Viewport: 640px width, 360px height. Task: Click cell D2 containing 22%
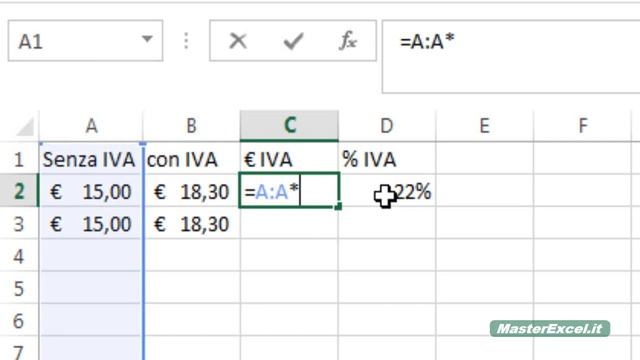pyautogui.click(x=387, y=191)
